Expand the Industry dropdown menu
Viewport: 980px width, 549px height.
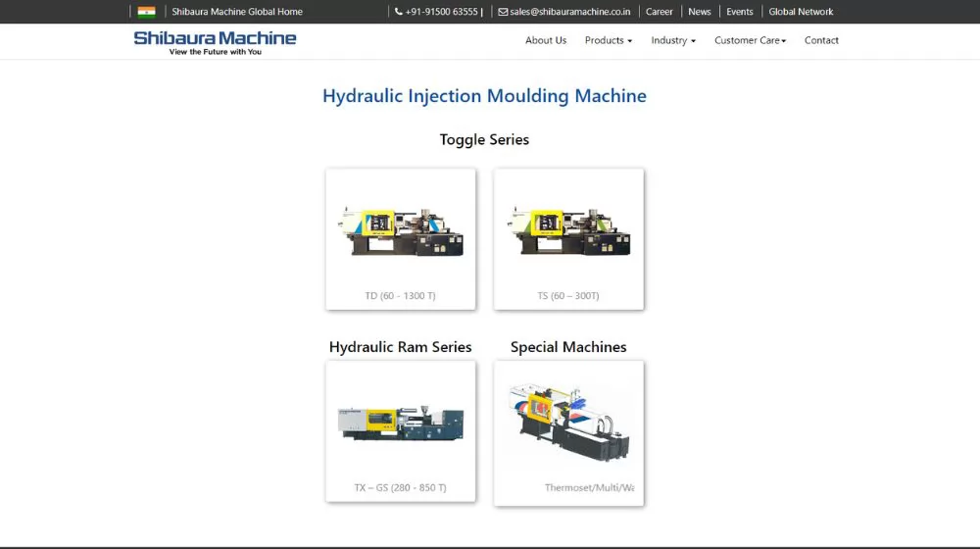(x=673, y=40)
